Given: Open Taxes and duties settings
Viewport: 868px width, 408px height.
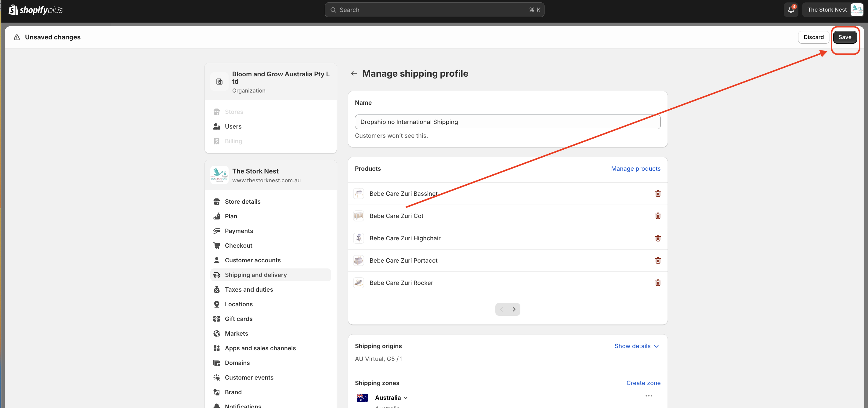Looking at the screenshot, I should click(270, 290).
